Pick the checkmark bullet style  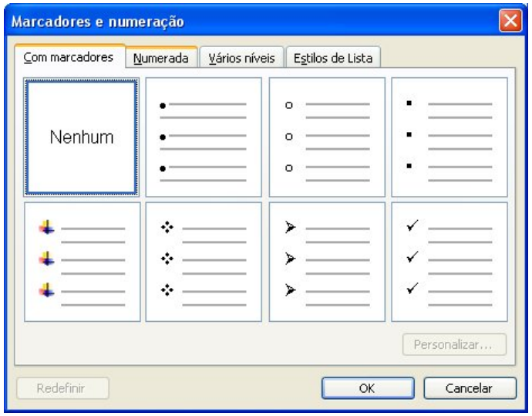pyautogui.click(x=450, y=262)
